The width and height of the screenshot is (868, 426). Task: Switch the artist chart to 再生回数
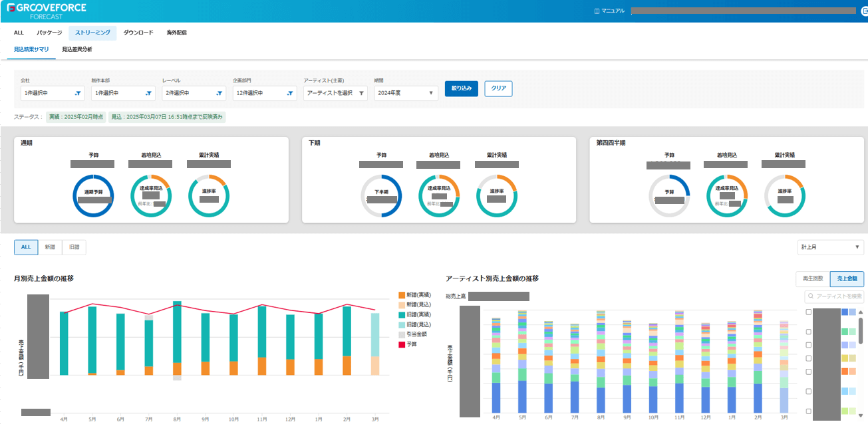813,279
